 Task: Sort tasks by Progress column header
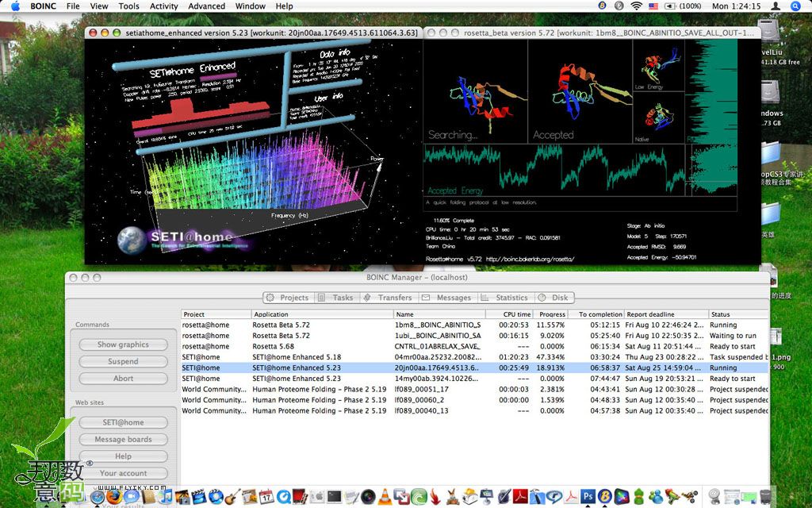point(552,314)
